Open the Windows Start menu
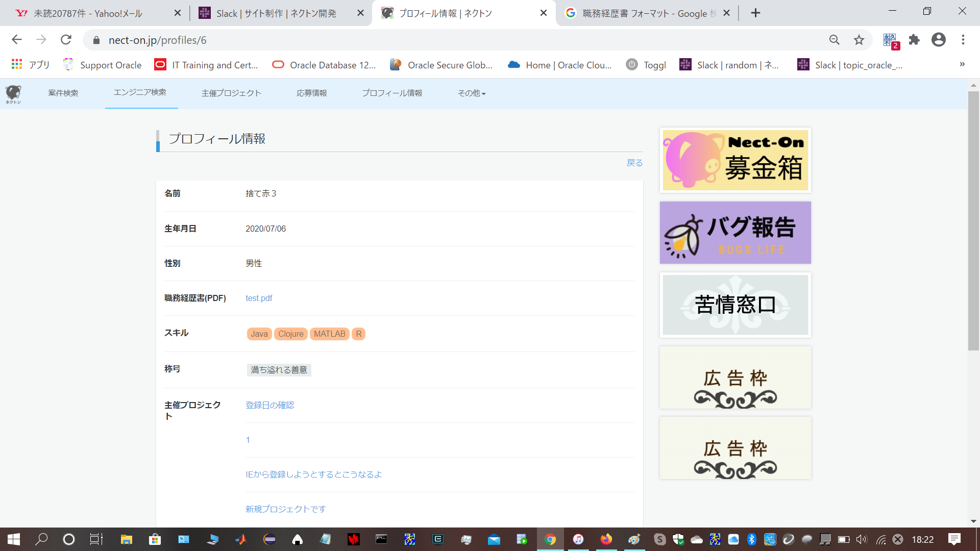This screenshot has height=551, width=980. [14, 539]
